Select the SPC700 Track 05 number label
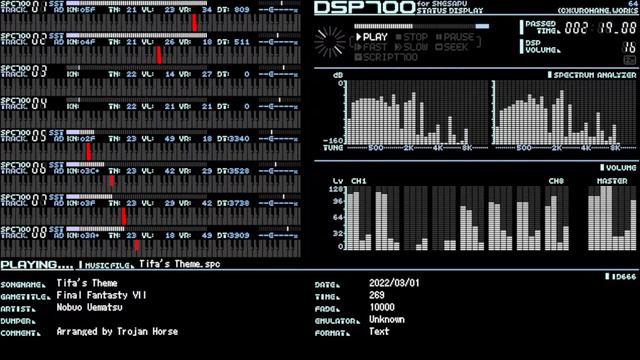The height and width of the screenshot is (360, 640). [x=24, y=136]
